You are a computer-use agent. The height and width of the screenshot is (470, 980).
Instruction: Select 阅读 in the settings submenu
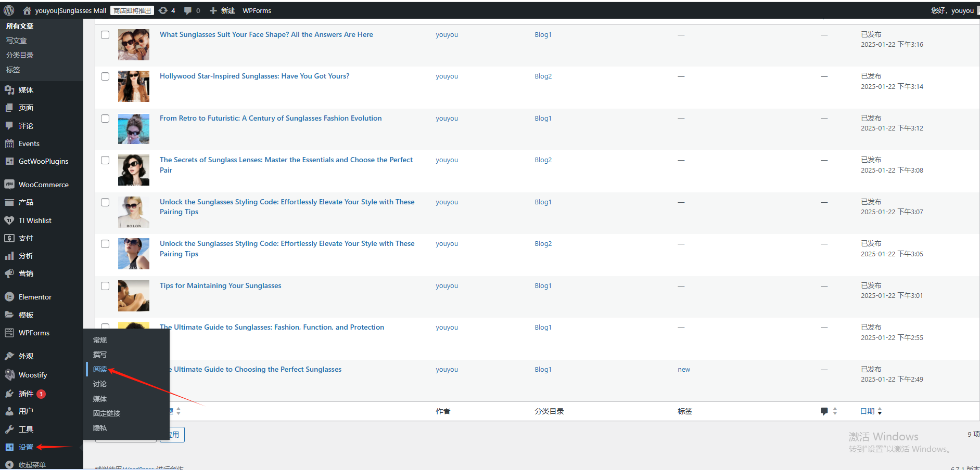tap(100, 369)
